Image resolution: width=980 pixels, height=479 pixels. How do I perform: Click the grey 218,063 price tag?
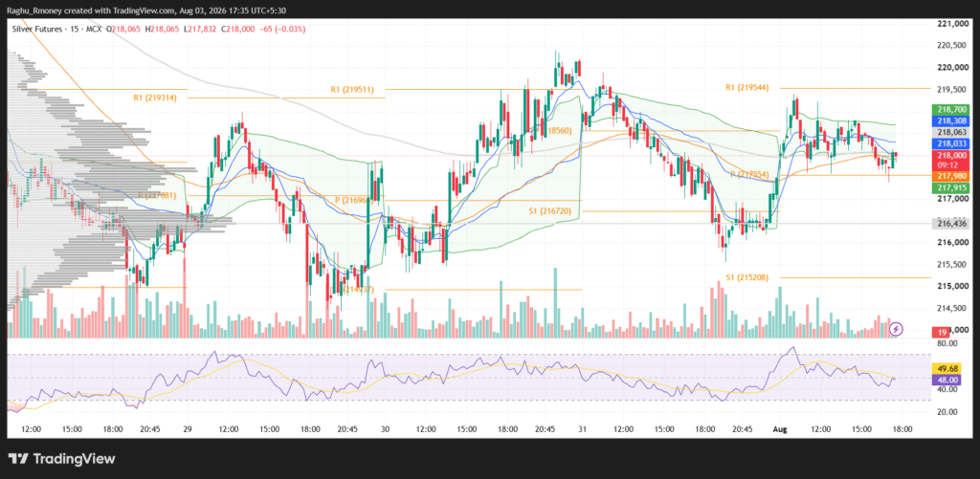coord(950,132)
